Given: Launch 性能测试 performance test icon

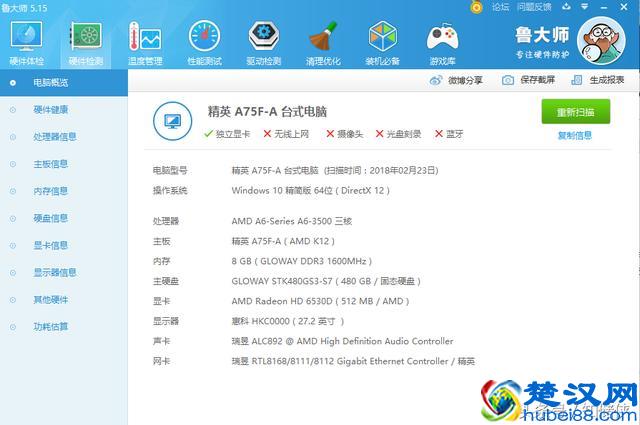Looking at the screenshot, I should click(204, 43).
